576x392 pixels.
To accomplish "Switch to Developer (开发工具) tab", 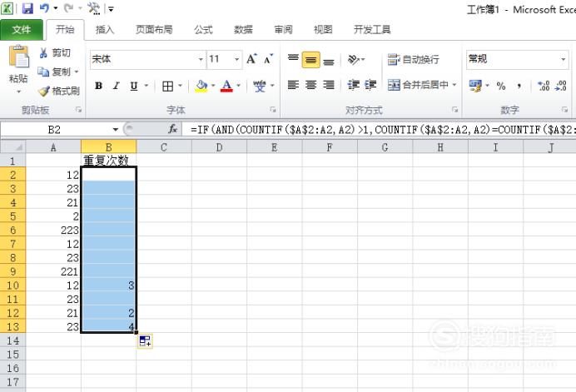I will [x=372, y=30].
